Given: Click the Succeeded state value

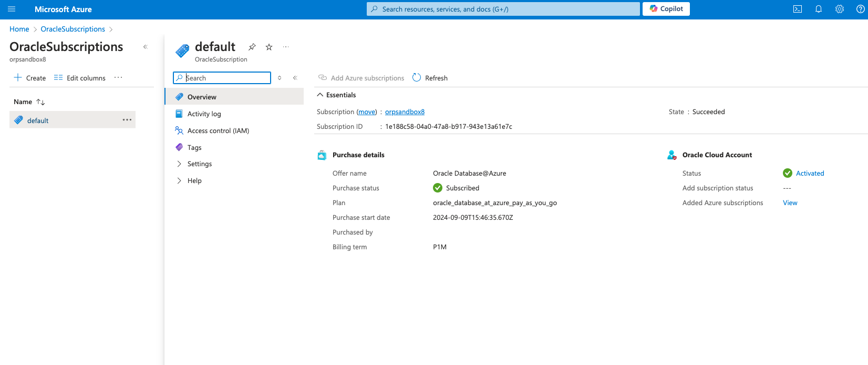Looking at the screenshot, I should [709, 112].
